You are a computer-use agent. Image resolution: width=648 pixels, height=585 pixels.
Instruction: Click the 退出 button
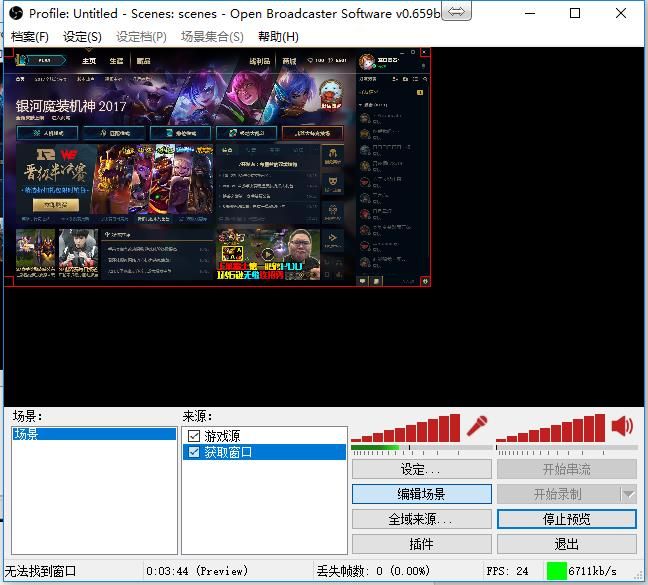567,544
